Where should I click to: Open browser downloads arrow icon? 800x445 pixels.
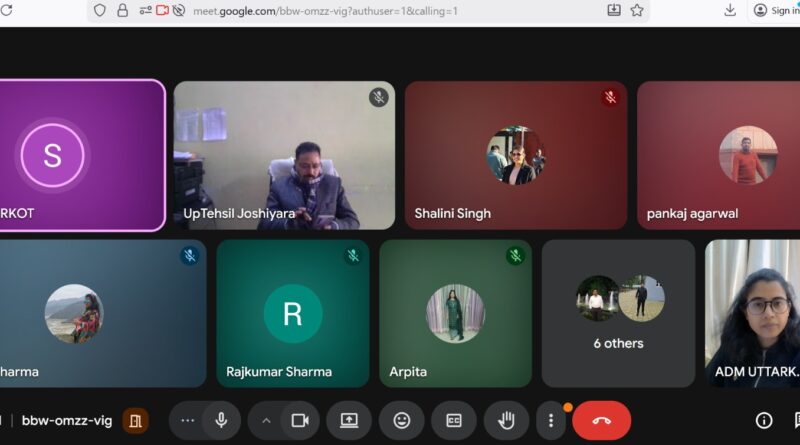pyautogui.click(x=730, y=10)
